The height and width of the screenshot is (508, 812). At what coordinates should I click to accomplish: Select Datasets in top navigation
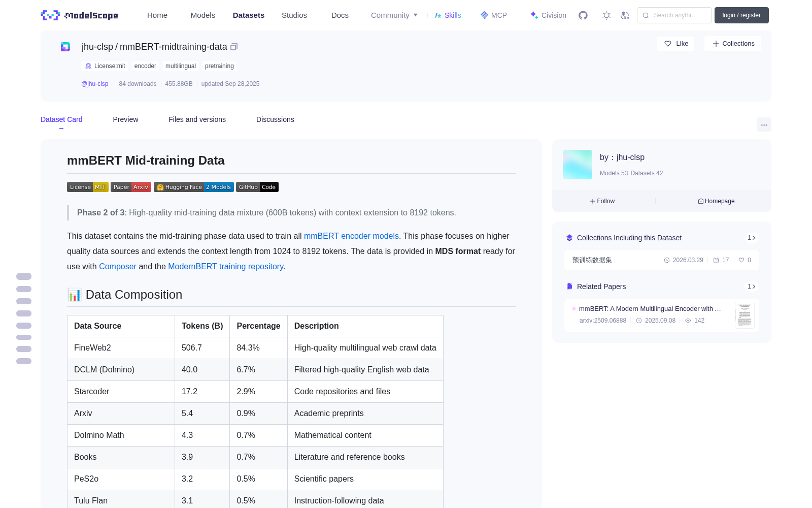(249, 15)
